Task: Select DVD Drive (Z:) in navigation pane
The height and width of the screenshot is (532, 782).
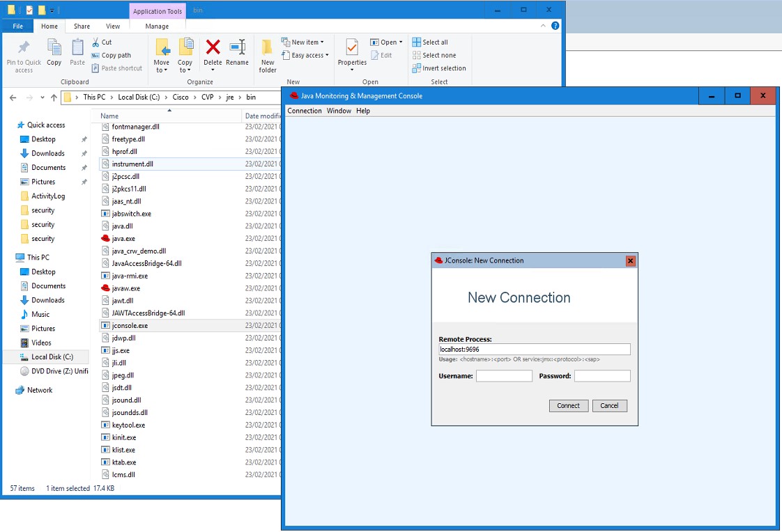Action: click(59, 371)
